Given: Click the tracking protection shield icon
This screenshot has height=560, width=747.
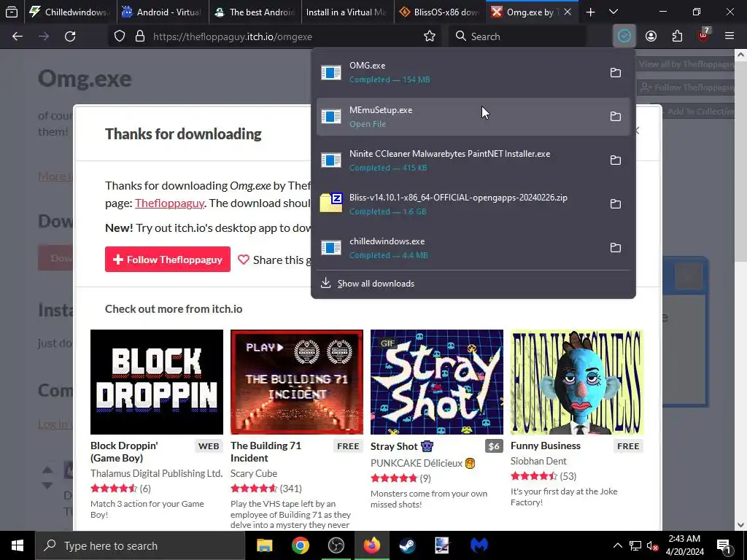Looking at the screenshot, I should [120, 36].
